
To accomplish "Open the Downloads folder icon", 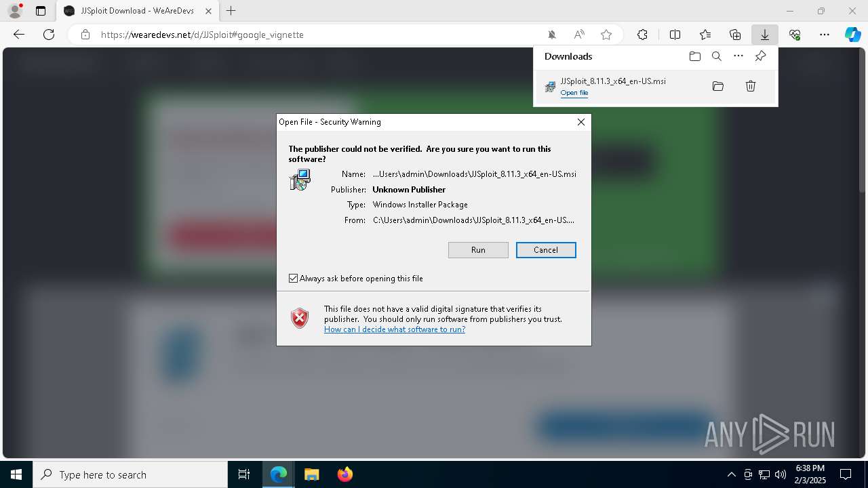I will [x=695, y=56].
